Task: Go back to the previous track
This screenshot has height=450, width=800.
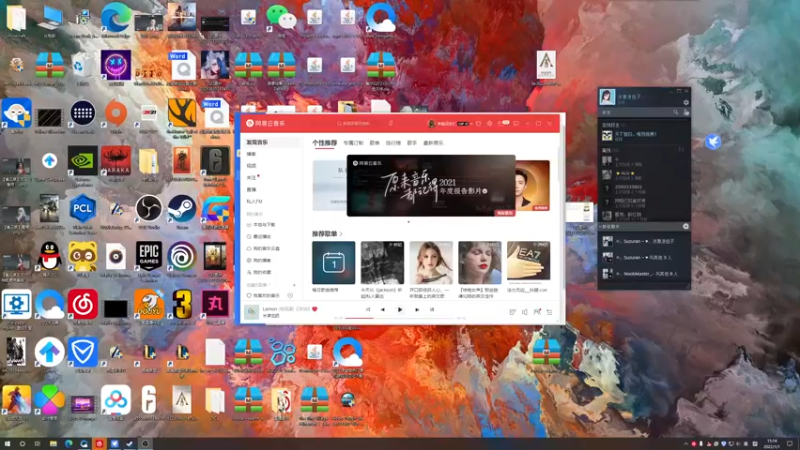Action: tap(383, 310)
